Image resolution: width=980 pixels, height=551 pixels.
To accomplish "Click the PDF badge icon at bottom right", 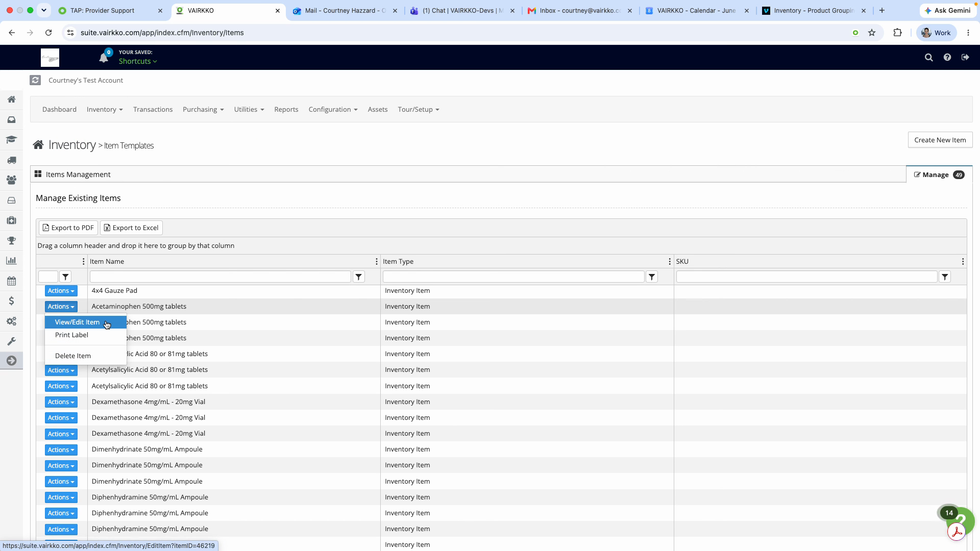I will click(957, 532).
